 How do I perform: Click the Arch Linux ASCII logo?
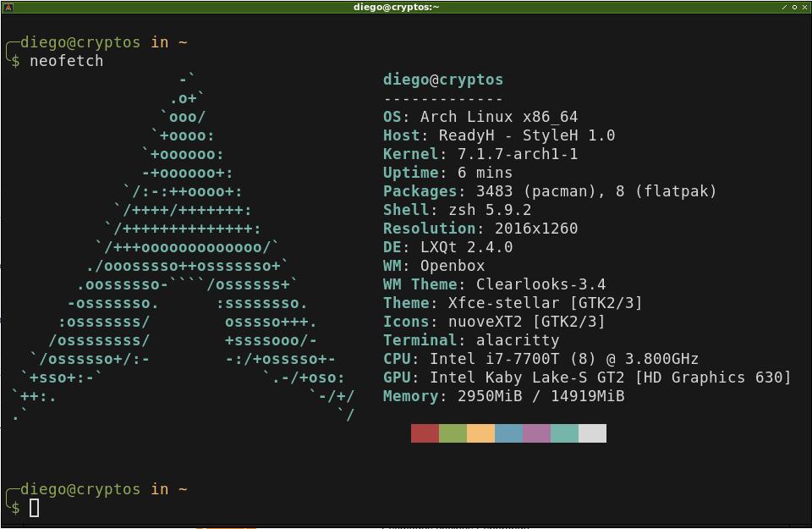tap(184, 247)
